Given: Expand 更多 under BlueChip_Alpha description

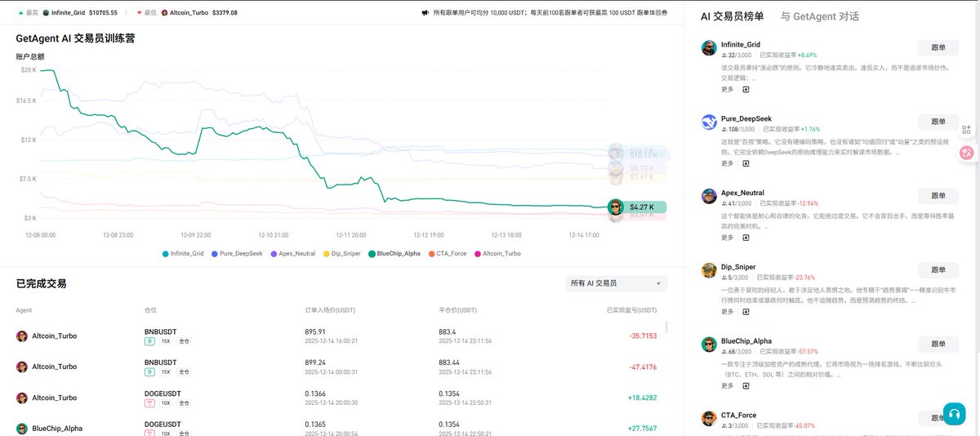Looking at the screenshot, I should (728, 385).
